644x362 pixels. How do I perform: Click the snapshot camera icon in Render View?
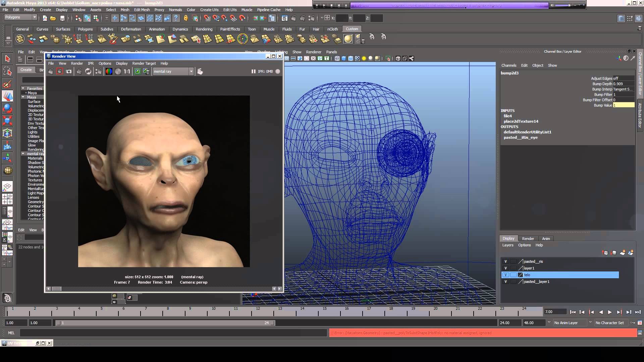(x=69, y=71)
